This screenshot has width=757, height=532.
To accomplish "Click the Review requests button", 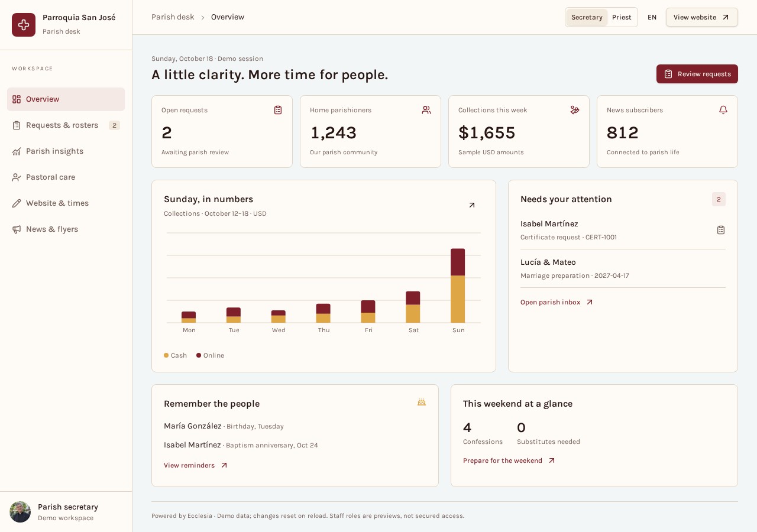I will pos(697,74).
